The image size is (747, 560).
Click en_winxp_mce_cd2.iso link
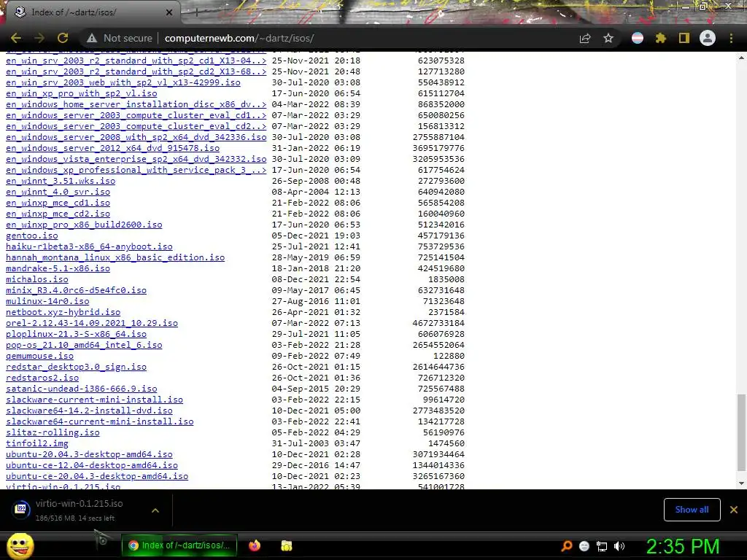[58, 214]
